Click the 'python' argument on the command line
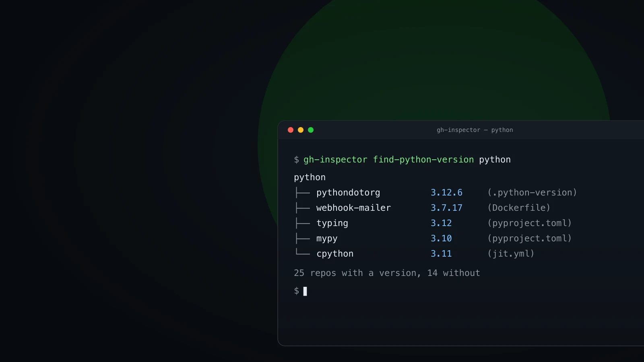Viewport: 644px width, 362px height. [495, 160]
